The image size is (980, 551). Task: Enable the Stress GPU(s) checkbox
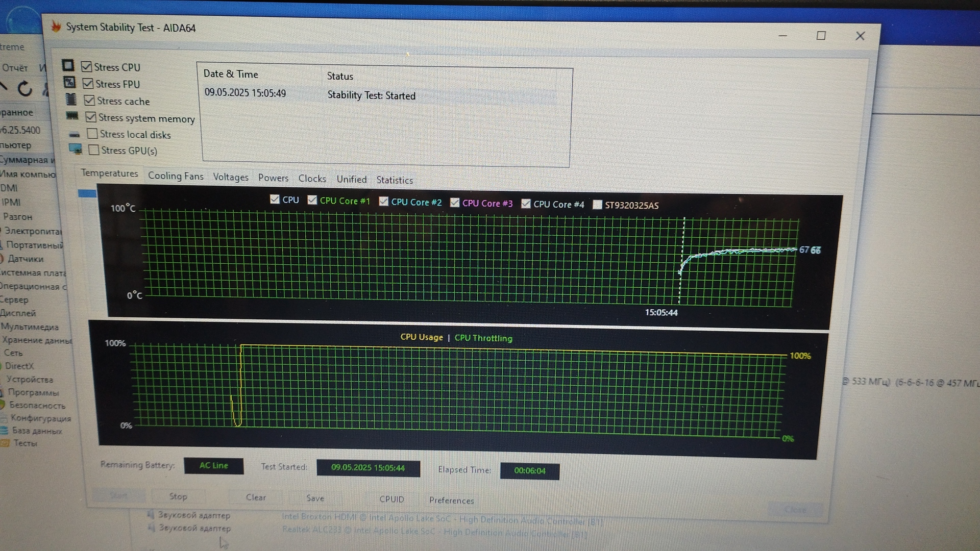pos(94,150)
